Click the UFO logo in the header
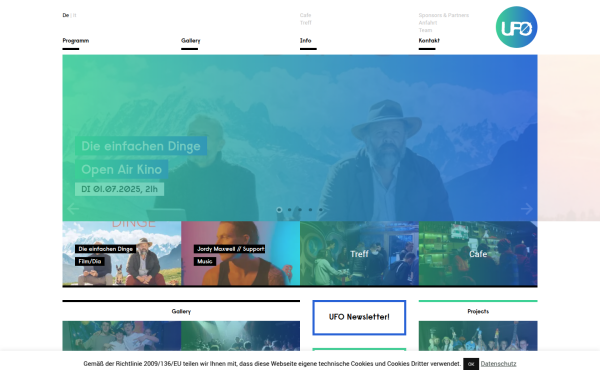Screen dimensions: 600x375 pyautogui.click(x=516, y=27)
